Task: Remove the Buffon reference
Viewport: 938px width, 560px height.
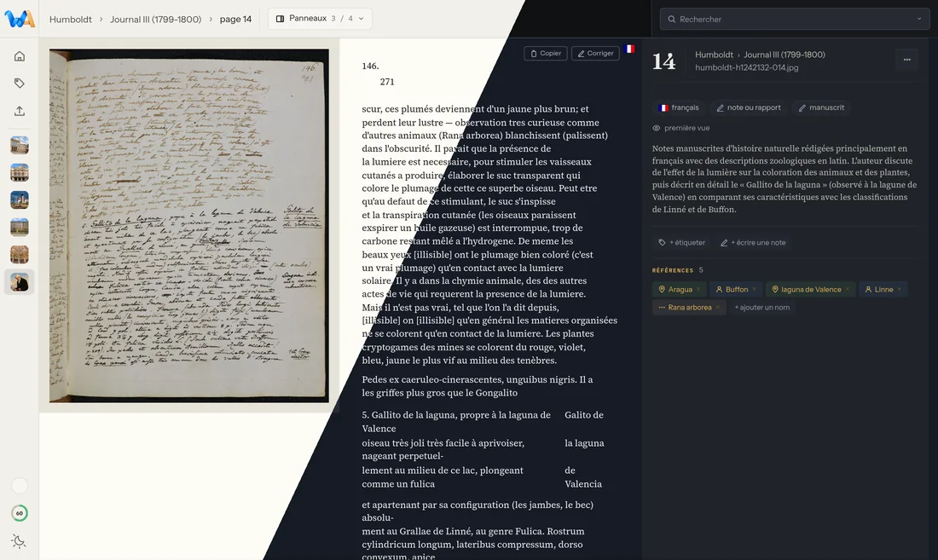Action: tap(754, 289)
